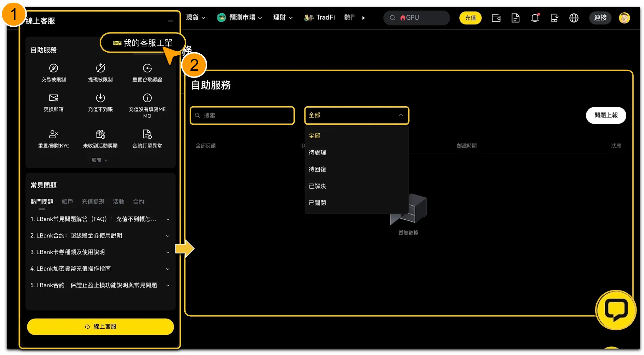
Task: Open the TradFi navigation item
Action: click(319, 17)
